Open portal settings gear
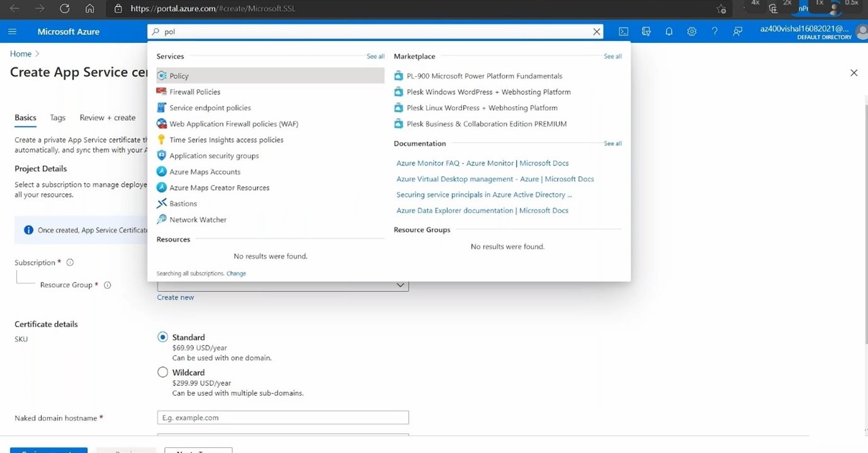Screen dimensions: 868x453 pos(692,31)
